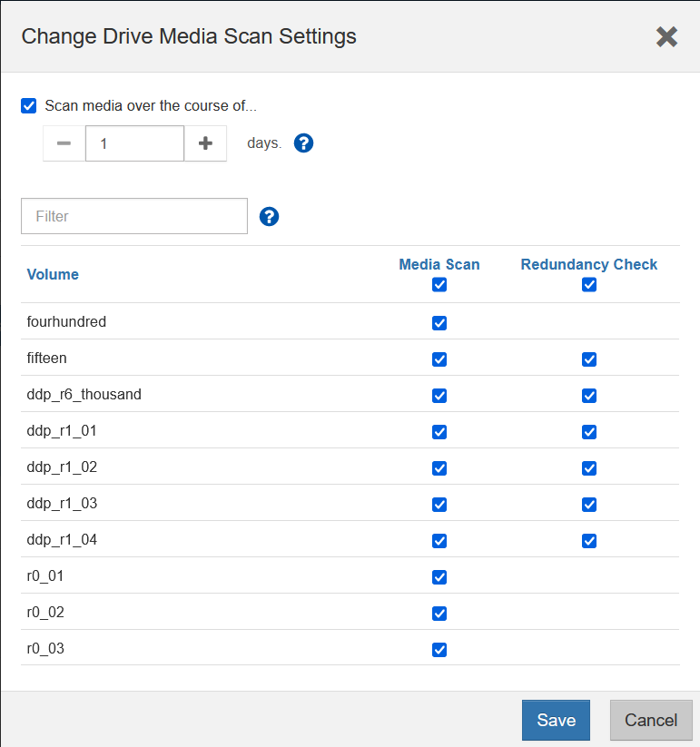Select the ddp_r6_thousand volume name

pos(84,395)
